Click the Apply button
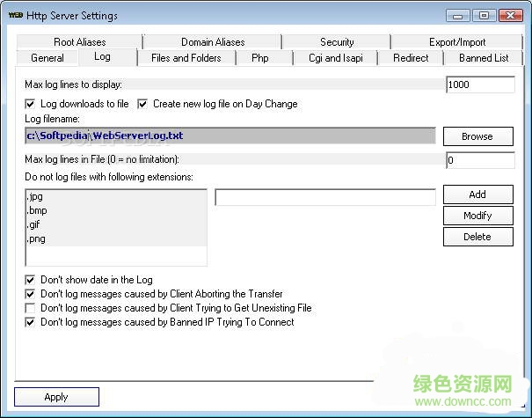 click(56, 397)
